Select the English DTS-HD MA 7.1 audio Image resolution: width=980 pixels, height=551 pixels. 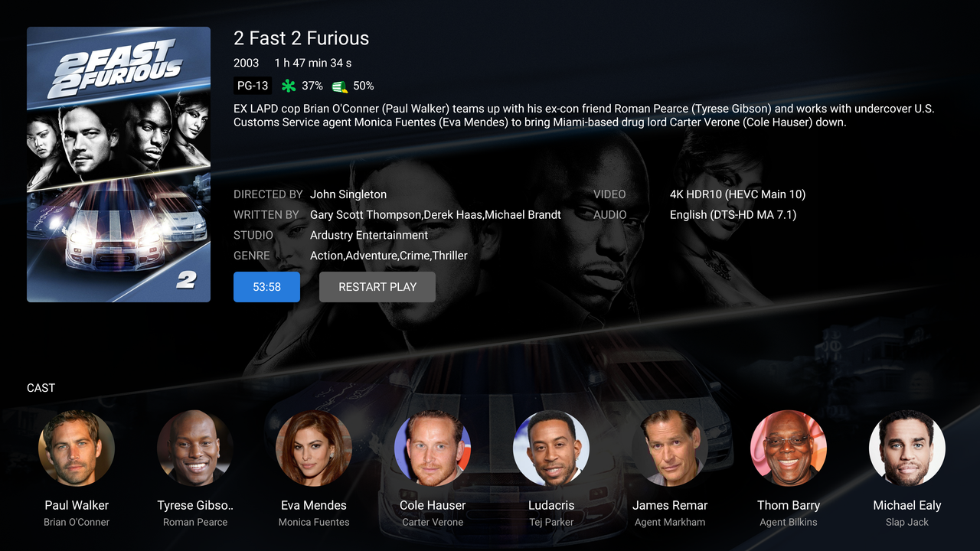pos(733,215)
